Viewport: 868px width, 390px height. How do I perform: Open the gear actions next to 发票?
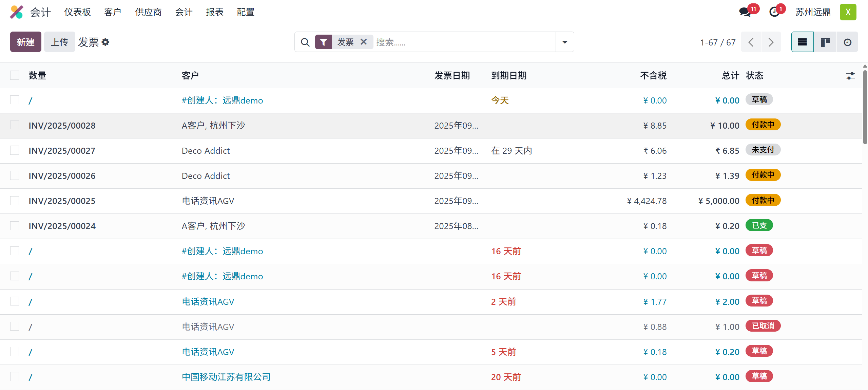[x=105, y=42]
